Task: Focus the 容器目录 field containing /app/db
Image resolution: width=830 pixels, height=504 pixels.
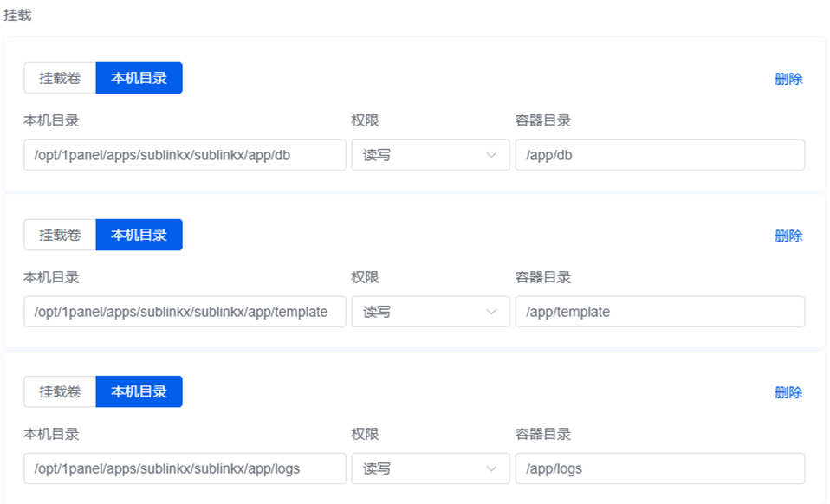Action: (659, 155)
